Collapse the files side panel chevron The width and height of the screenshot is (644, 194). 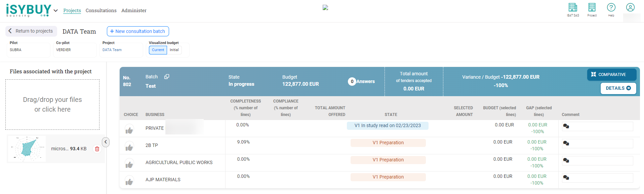point(106,142)
